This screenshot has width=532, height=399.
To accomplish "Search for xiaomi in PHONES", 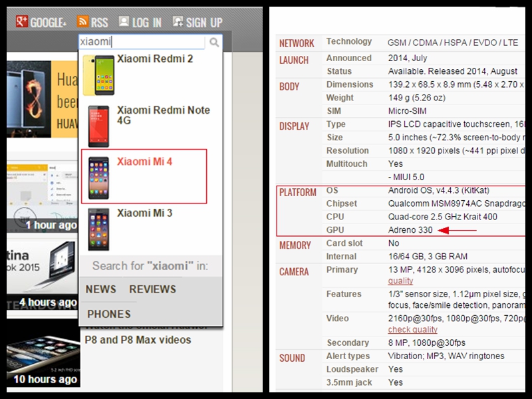I will pos(109,314).
